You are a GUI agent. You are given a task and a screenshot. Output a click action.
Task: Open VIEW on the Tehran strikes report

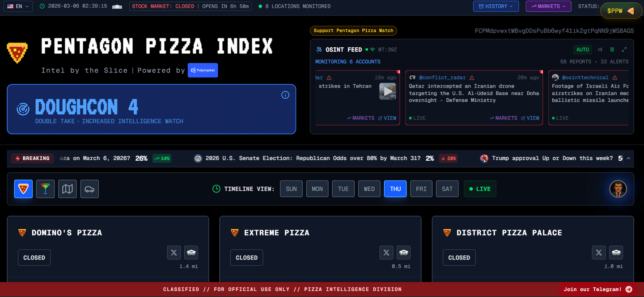[387, 118]
